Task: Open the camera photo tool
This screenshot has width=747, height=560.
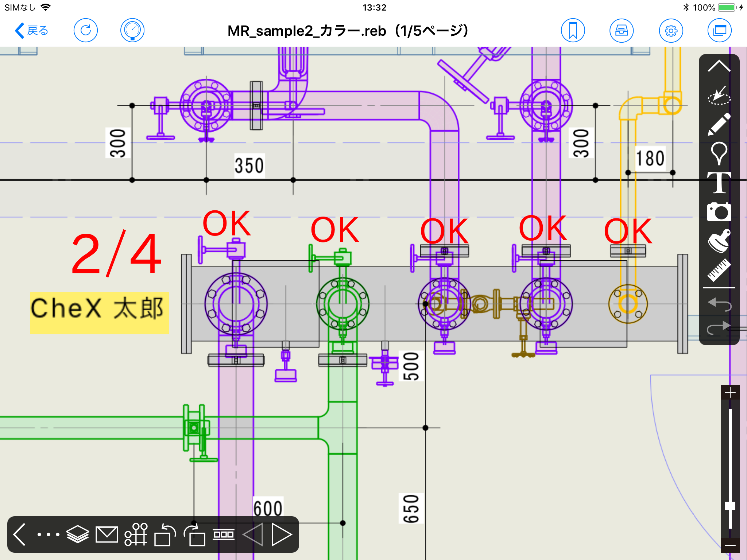Action: click(x=719, y=212)
